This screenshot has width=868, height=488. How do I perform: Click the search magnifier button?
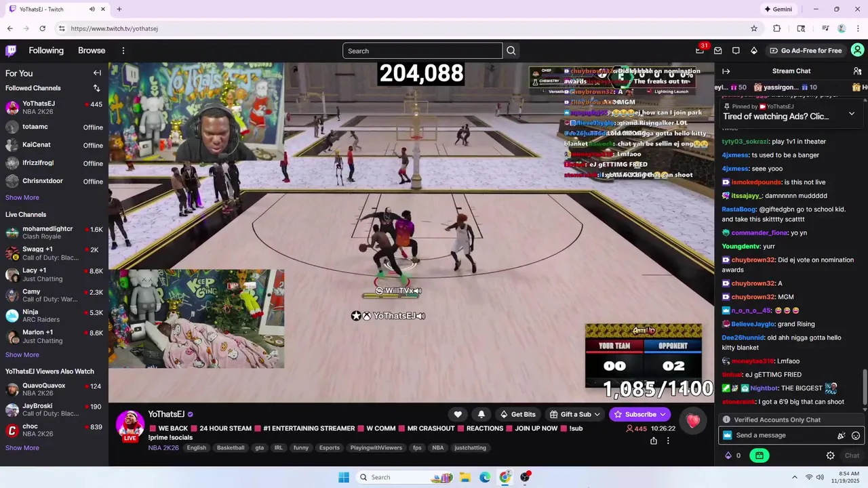click(x=511, y=51)
